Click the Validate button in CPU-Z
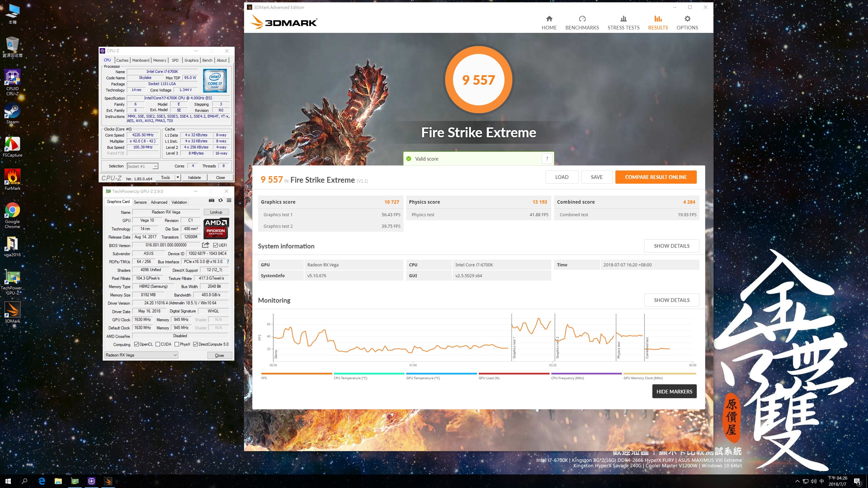Image resolution: width=868 pixels, height=488 pixels. tap(194, 178)
